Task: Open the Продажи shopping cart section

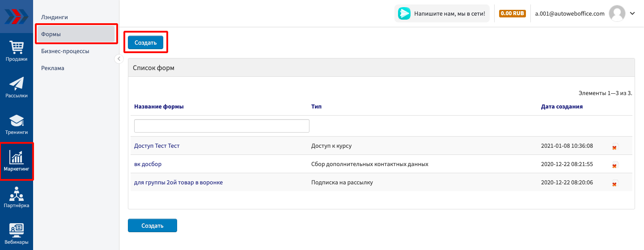Action: pyautogui.click(x=16, y=50)
